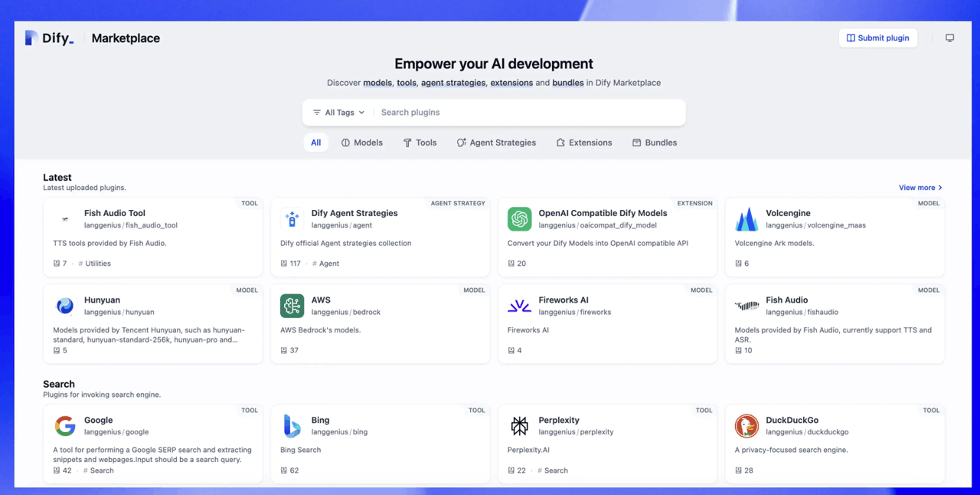Click the install count 62 on Bing card
This screenshot has height=495, width=980.
[x=289, y=470]
